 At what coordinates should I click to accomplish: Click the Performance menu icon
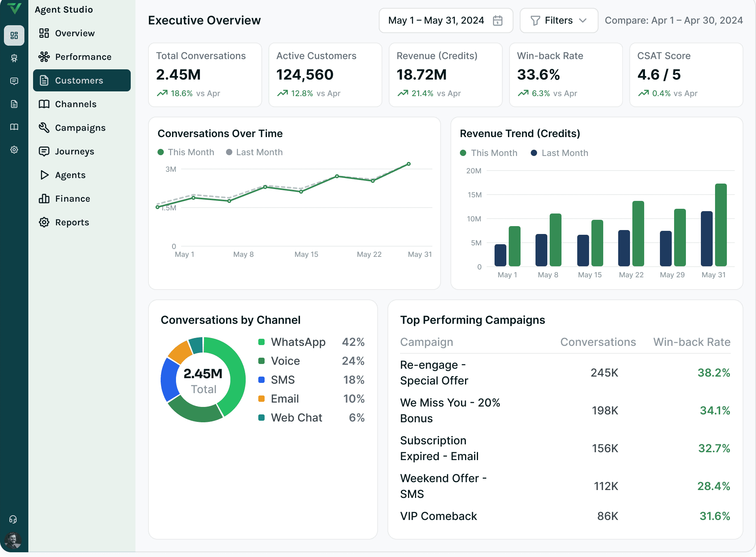coord(44,57)
